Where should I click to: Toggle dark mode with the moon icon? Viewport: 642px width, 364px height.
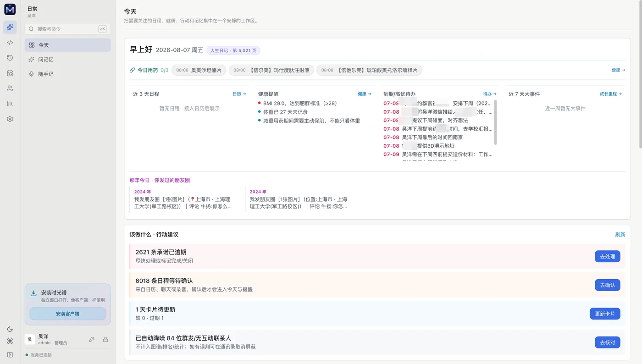10,329
